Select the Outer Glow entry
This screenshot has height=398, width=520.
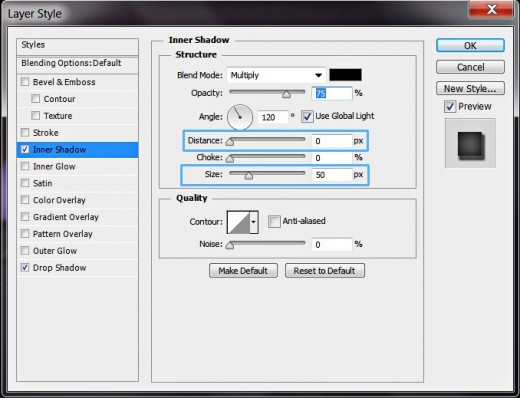tap(77, 251)
